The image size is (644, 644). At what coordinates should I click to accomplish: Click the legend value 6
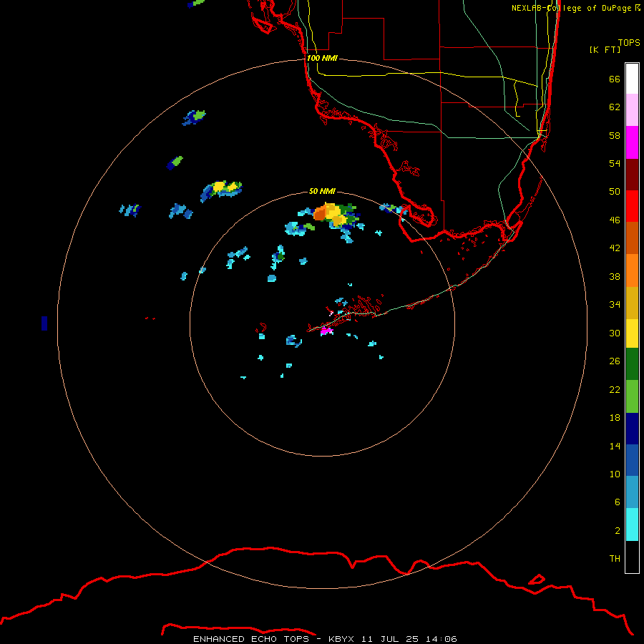point(618,502)
